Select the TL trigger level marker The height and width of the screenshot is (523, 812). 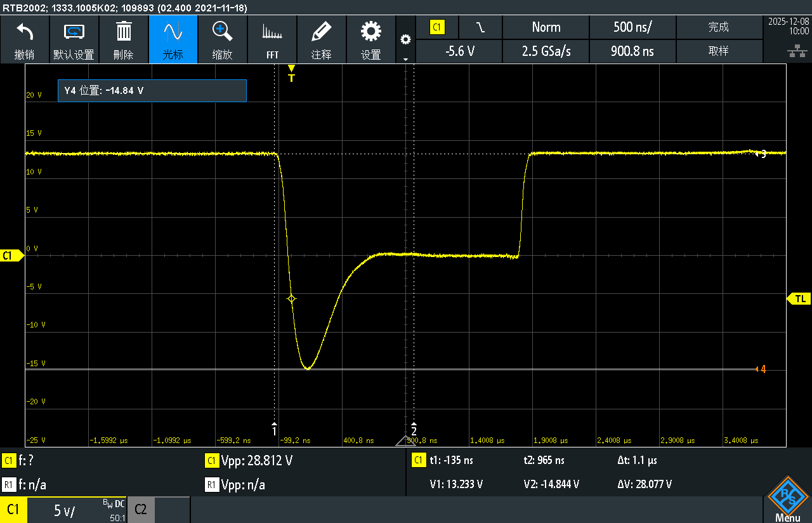click(x=799, y=298)
